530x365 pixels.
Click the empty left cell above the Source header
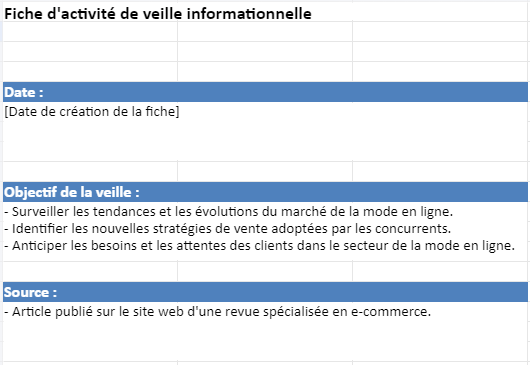90,271
